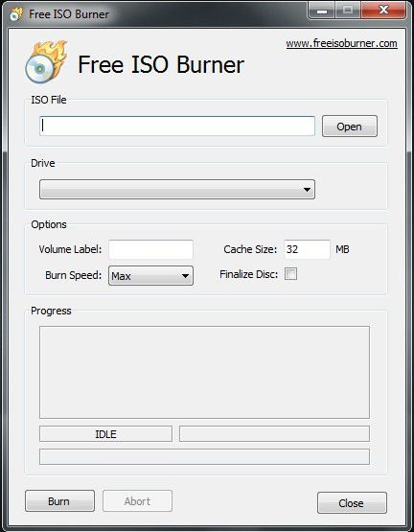Click the flaming disc logo

click(x=46, y=62)
